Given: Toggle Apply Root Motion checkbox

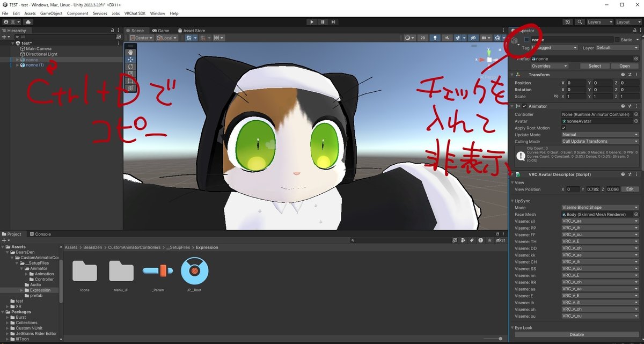Looking at the screenshot, I should 563,128.
